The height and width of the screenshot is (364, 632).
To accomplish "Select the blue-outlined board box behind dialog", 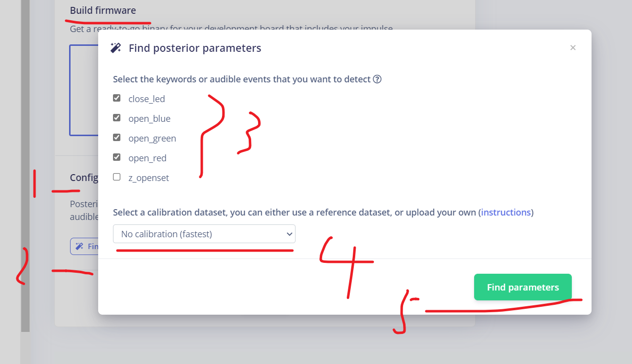I will point(84,90).
